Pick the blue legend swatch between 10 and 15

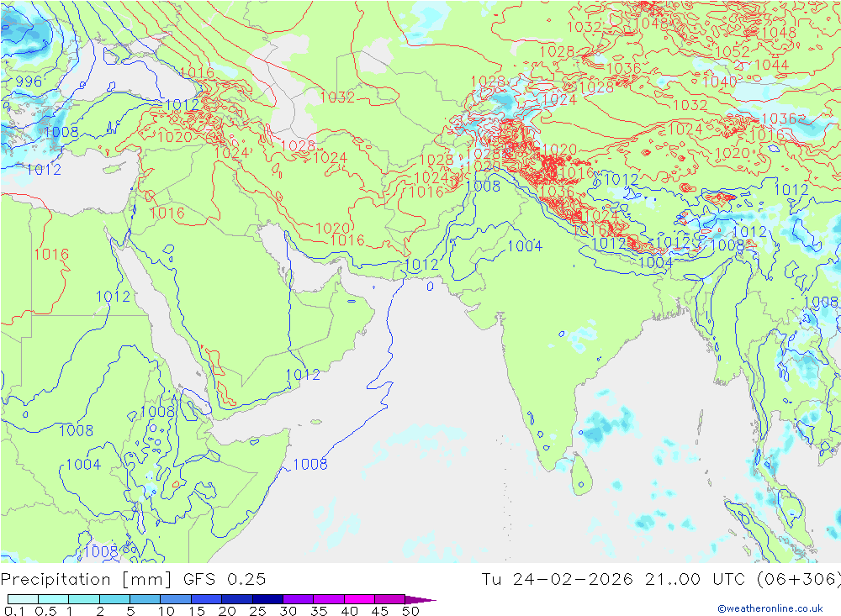[176, 599]
